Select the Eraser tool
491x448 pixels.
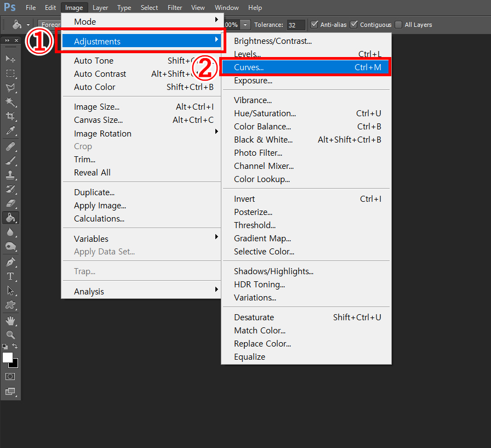click(10, 203)
